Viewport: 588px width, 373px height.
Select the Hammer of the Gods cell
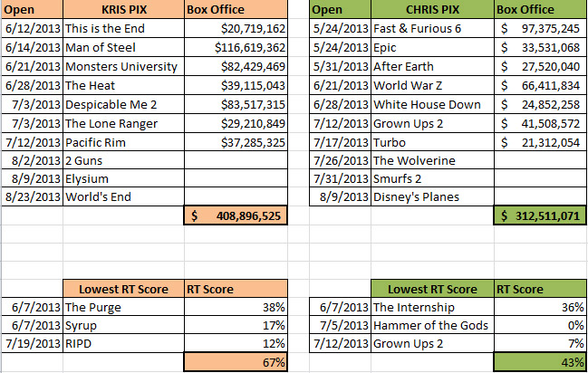432,325
